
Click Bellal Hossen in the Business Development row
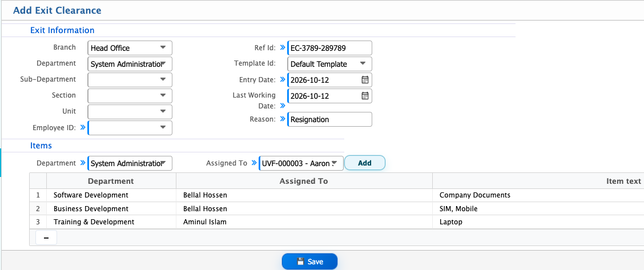[x=304, y=209]
